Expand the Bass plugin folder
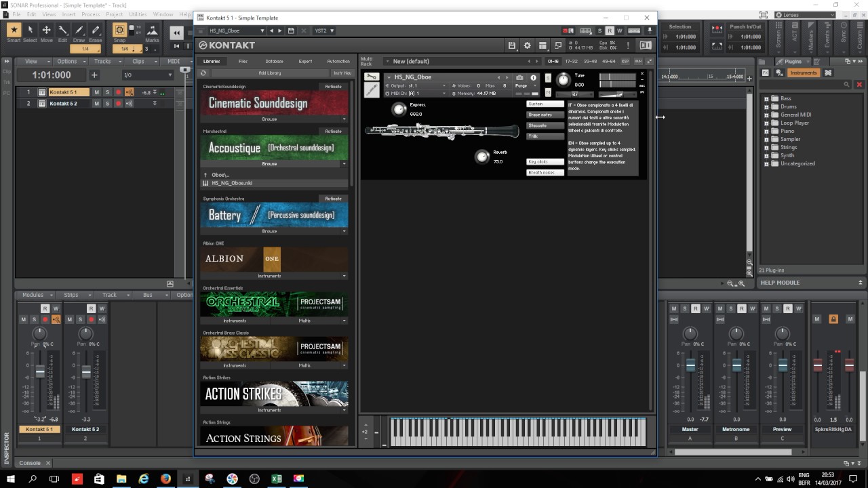Screen dimensions: 868x488 point(767,98)
